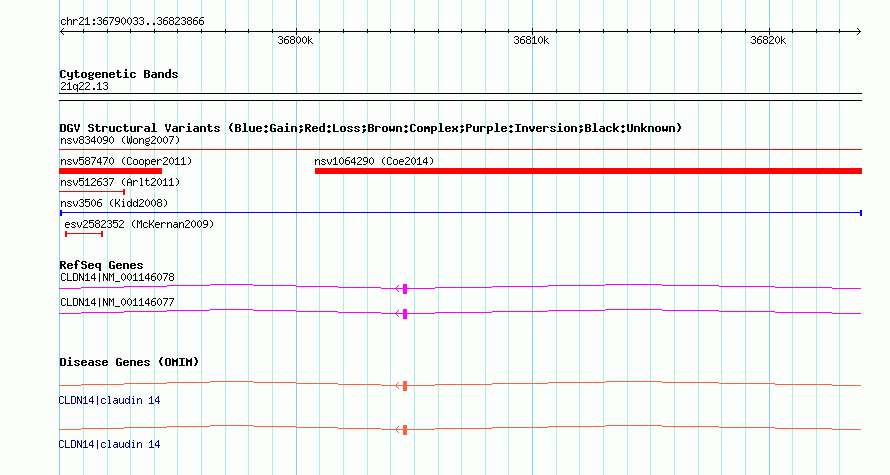Click the esv2582352 (McKernan2009) variant label

139,224
